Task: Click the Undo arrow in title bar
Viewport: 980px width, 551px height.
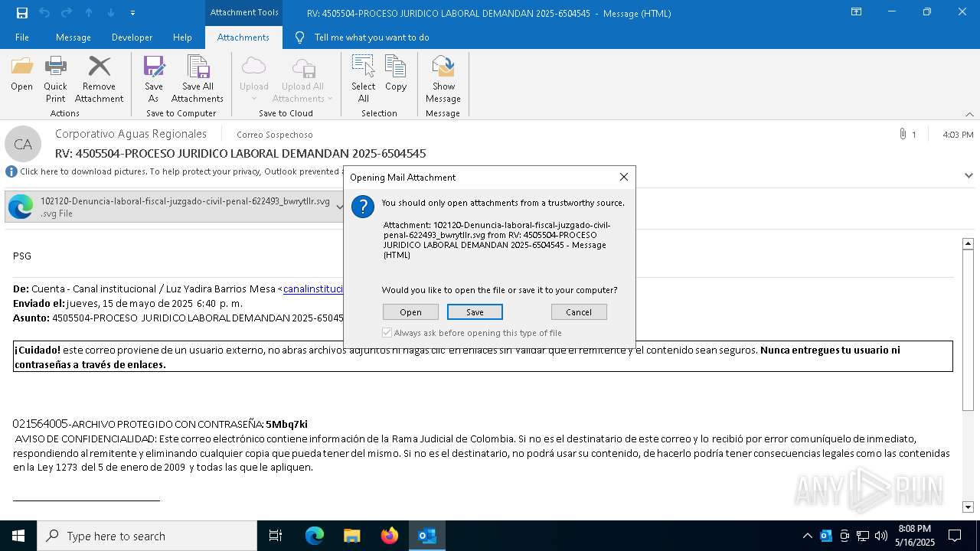Action: 44,13
